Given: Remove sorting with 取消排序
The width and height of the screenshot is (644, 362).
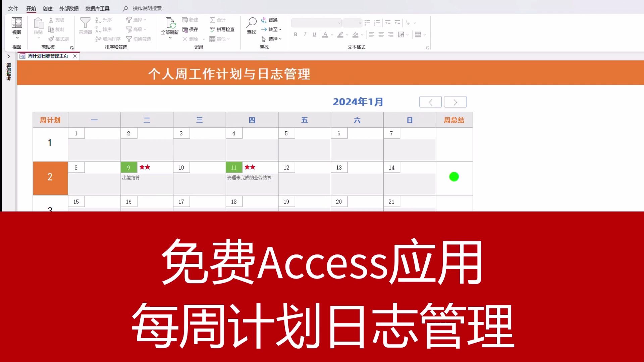Looking at the screenshot, I should pos(108,39).
